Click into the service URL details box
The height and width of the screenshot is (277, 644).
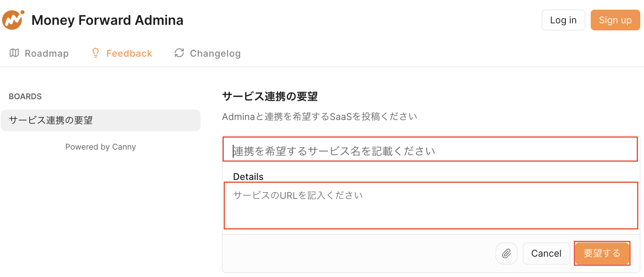(429, 207)
